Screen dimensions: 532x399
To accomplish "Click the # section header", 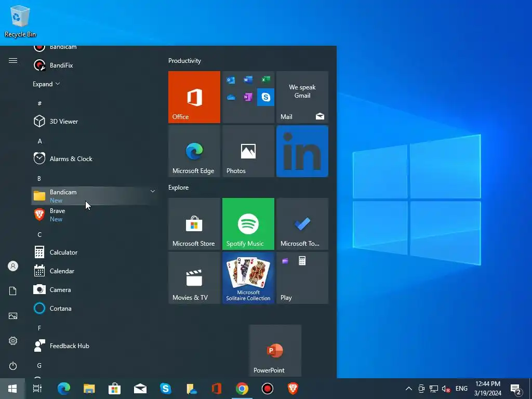I will tap(39, 103).
